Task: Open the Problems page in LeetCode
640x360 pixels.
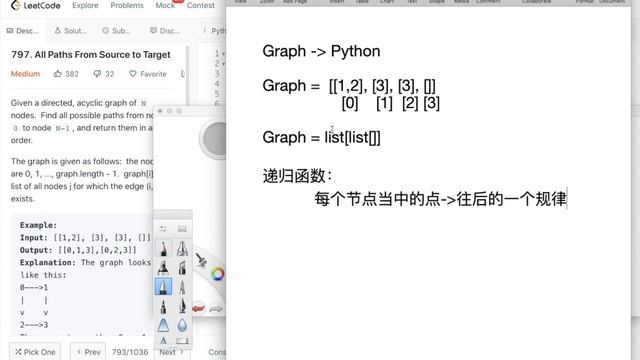Action: pyautogui.click(x=127, y=5)
